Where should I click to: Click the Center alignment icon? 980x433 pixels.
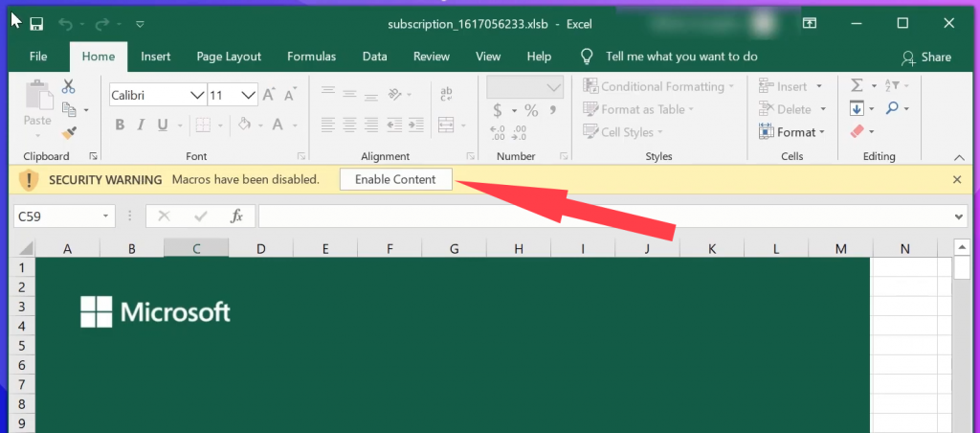[x=349, y=125]
